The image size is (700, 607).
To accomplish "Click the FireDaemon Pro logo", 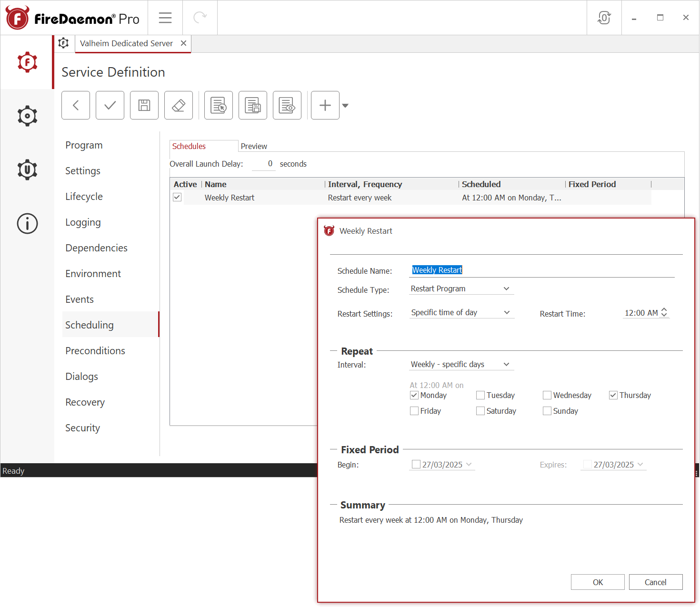I will (72, 18).
